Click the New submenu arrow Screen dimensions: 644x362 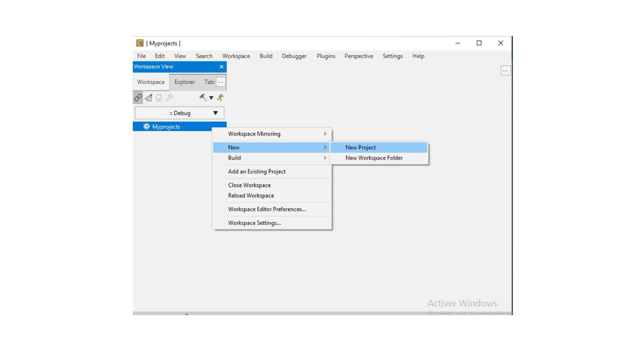pyautogui.click(x=325, y=147)
